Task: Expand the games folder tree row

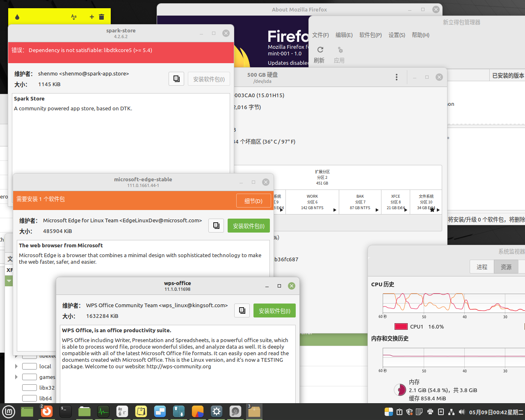Action: [x=16, y=377]
